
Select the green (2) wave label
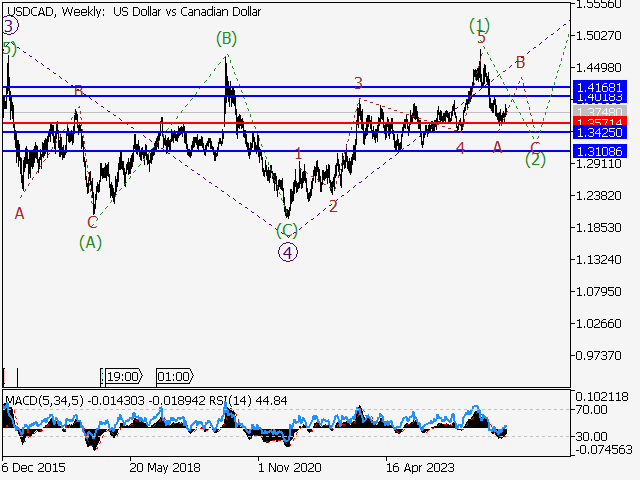(x=535, y=159)
